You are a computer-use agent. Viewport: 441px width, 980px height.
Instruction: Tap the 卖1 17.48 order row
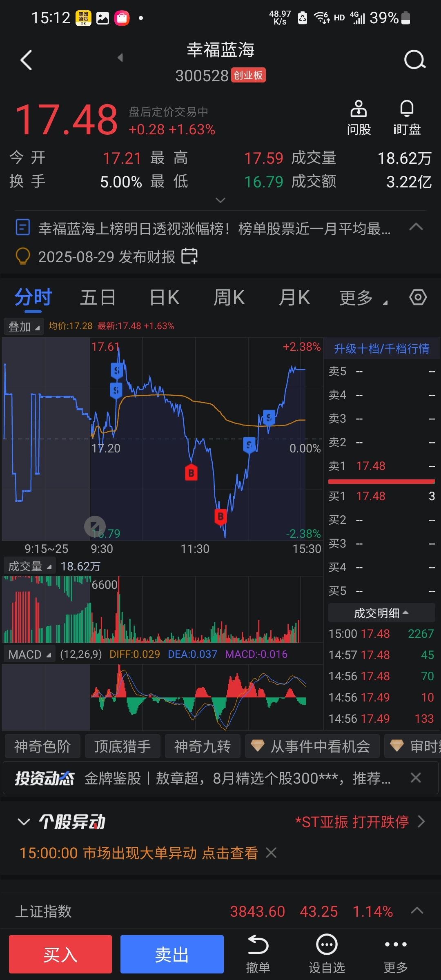pos(381,466)
